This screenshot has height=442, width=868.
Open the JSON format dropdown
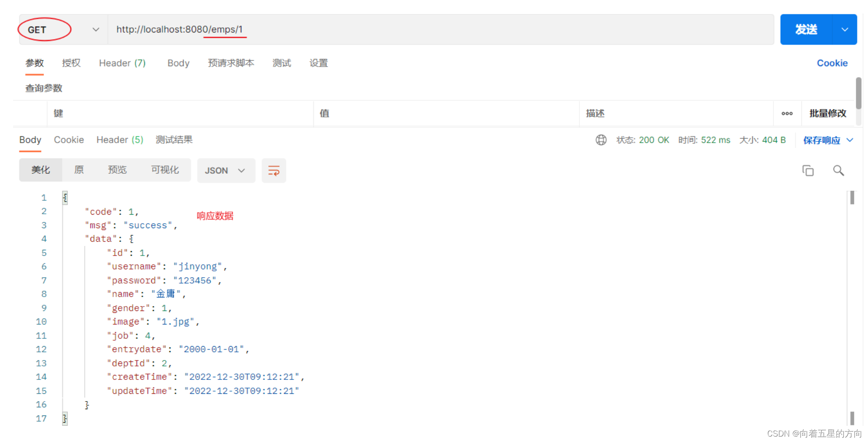tap(226, 171)
